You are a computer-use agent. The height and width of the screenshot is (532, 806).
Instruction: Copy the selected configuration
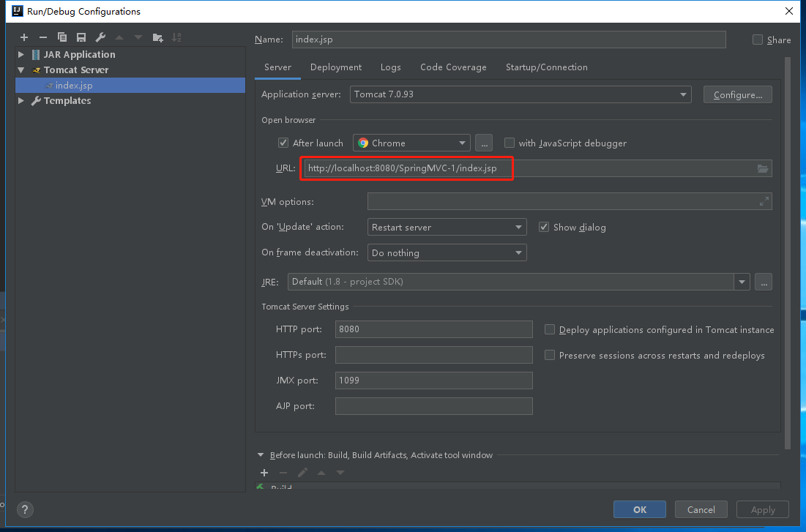(62, 37)
